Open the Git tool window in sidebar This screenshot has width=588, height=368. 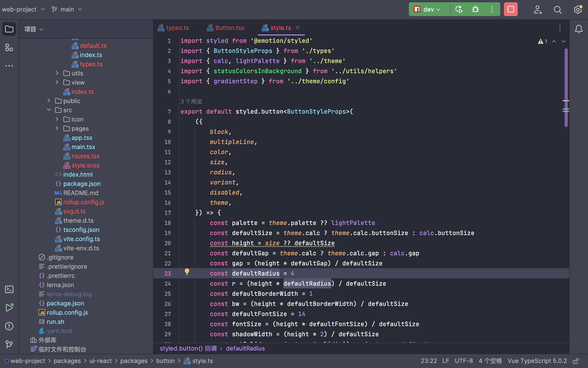(9, 344)
